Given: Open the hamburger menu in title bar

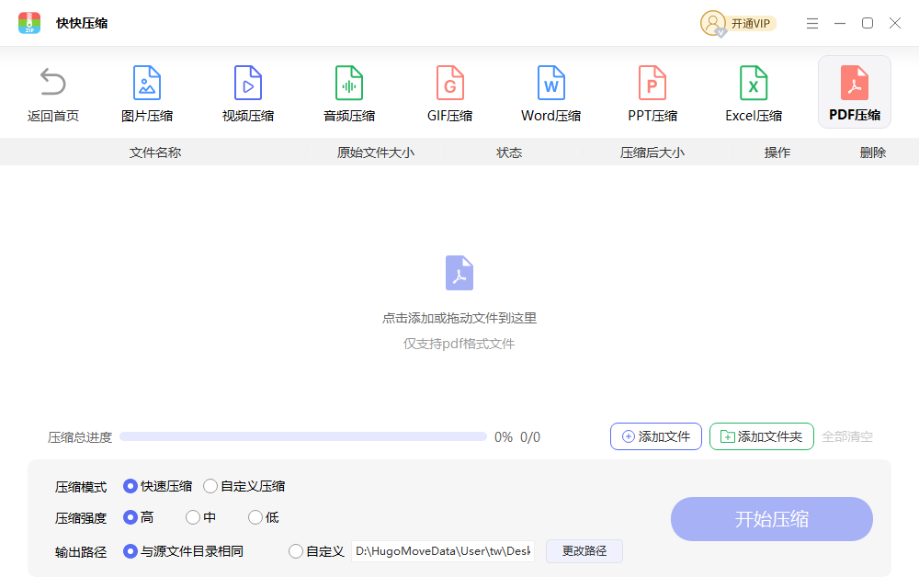Looking at the screenshot, I should [811, 23].
